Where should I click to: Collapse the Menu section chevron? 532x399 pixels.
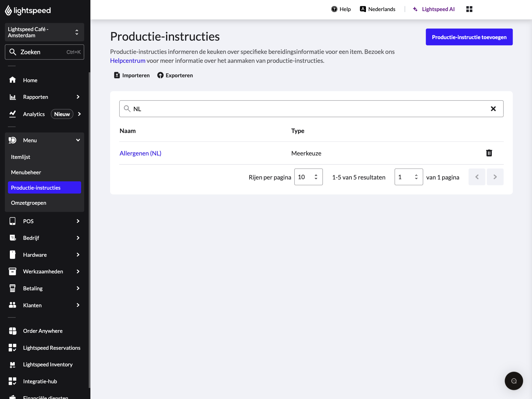click(78, 140)
